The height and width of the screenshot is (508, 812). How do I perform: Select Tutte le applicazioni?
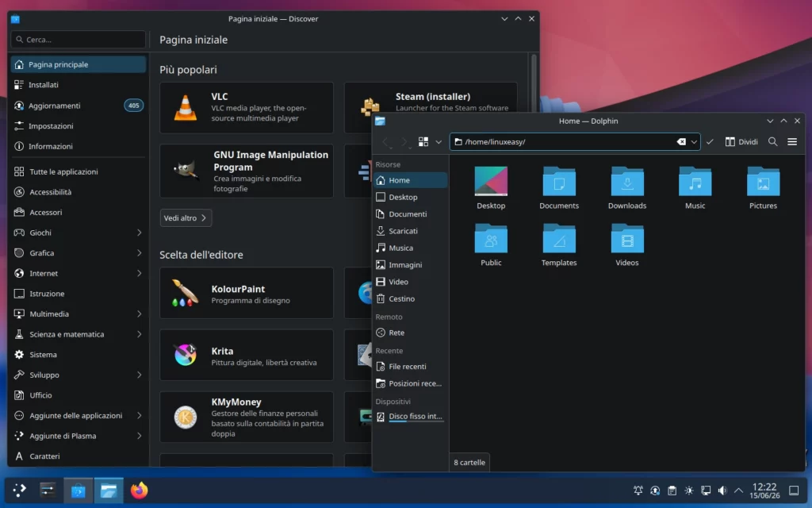coord(79,171)
